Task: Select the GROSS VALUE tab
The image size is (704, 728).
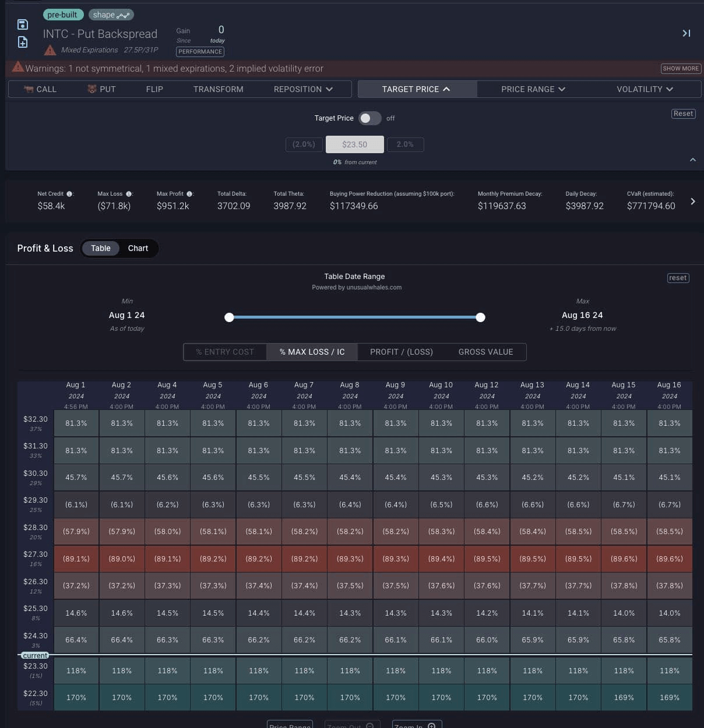Action: click(485, 352)
